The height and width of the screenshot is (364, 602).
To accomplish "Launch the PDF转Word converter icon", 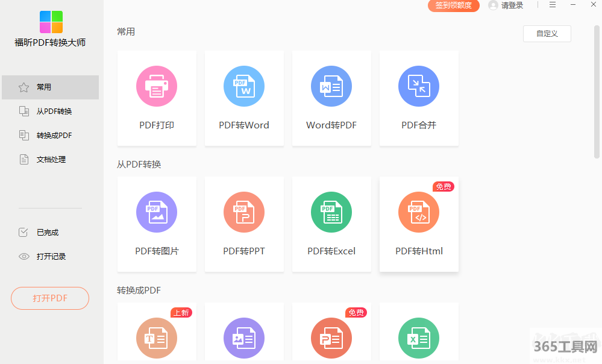I will (x=244, y=87).
